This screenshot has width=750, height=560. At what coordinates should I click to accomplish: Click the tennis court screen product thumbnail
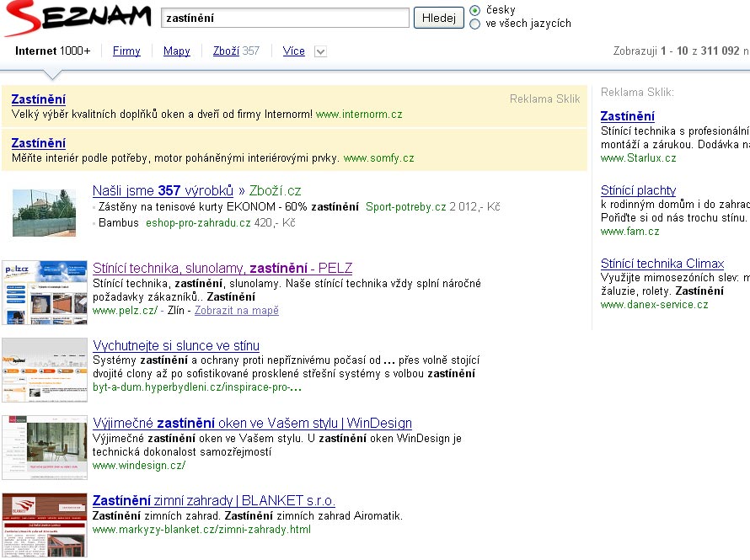(44, 212)
